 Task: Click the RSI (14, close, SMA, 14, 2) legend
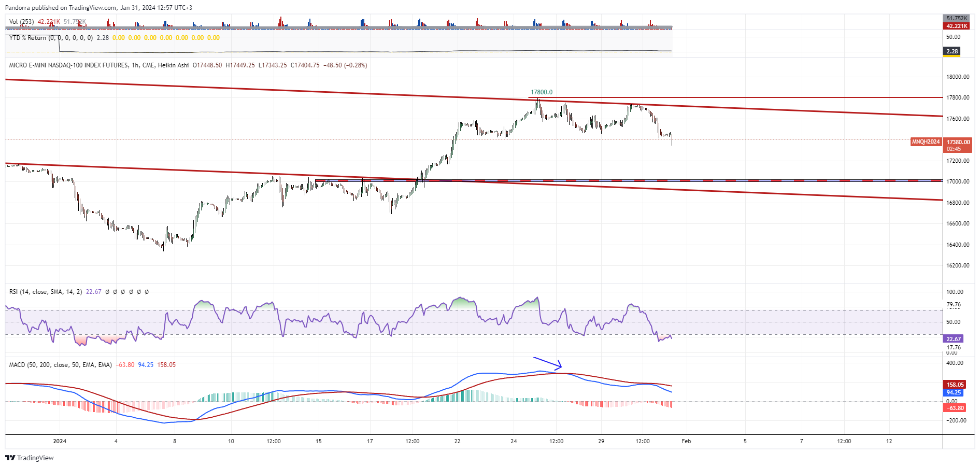[x=46, y=292]
